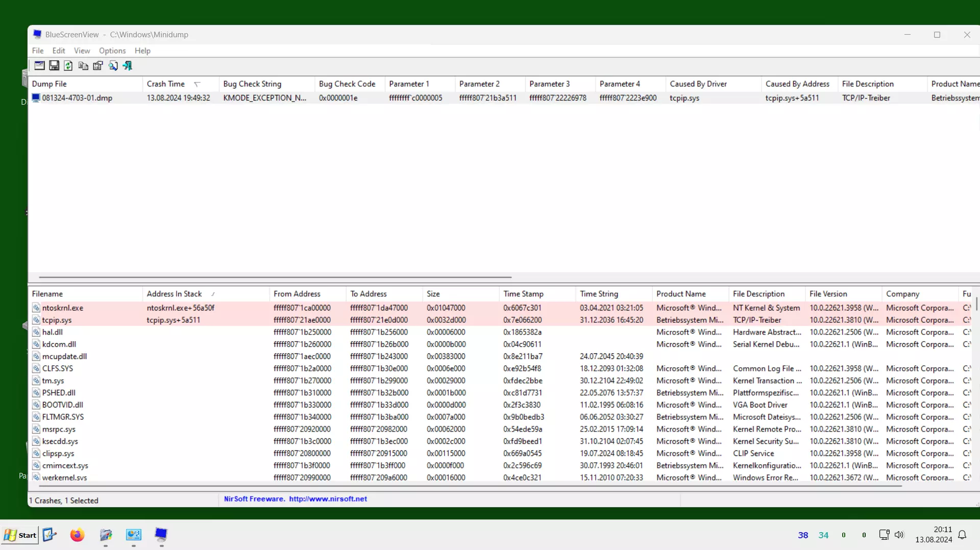Open the Options menu
This screenshot has width=980, height=550.
[112, 51]
